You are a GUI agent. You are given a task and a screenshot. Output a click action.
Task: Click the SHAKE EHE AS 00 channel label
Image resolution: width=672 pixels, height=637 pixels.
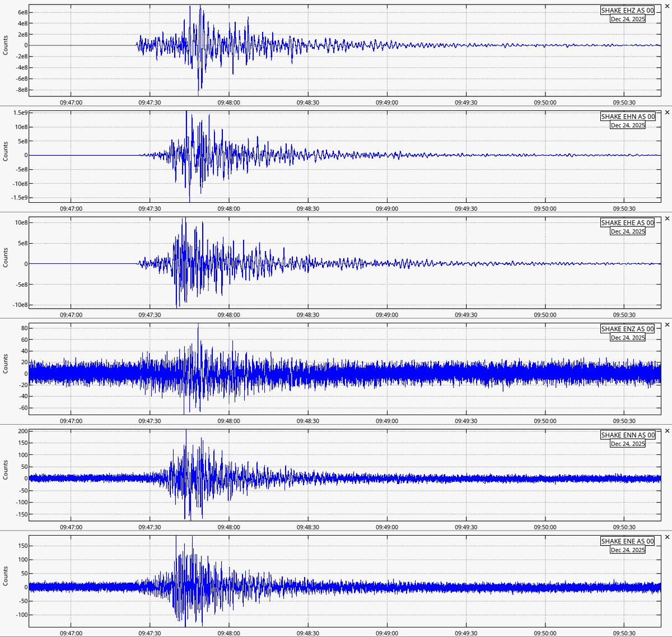click(627, 223)
